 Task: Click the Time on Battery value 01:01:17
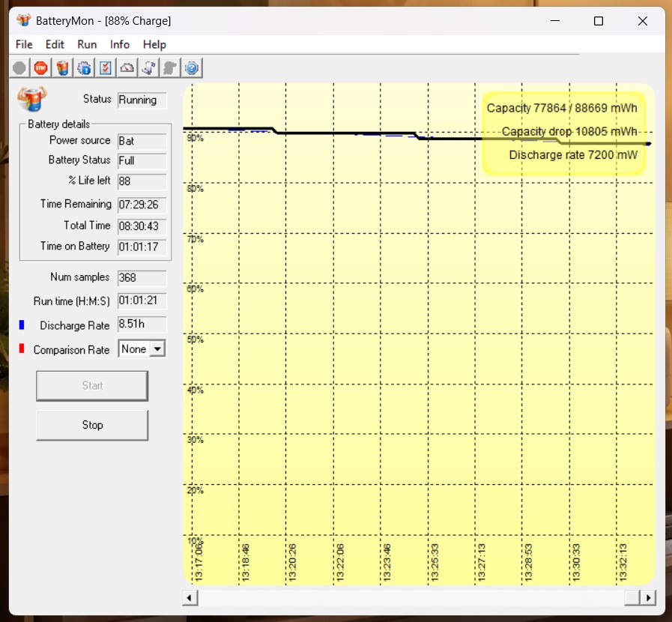pyautogui.click(x=142, y=247)
